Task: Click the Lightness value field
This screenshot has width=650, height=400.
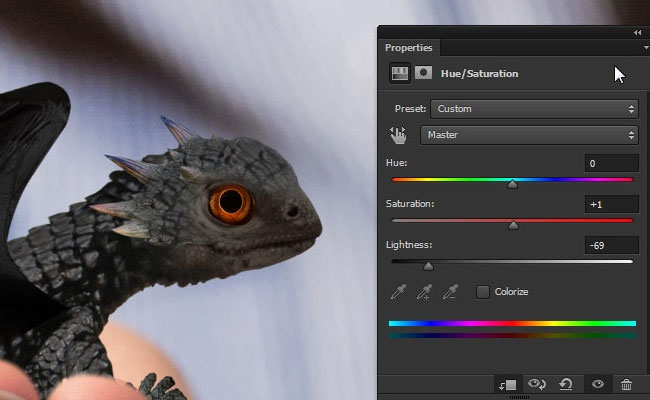Action: point(611,245)
